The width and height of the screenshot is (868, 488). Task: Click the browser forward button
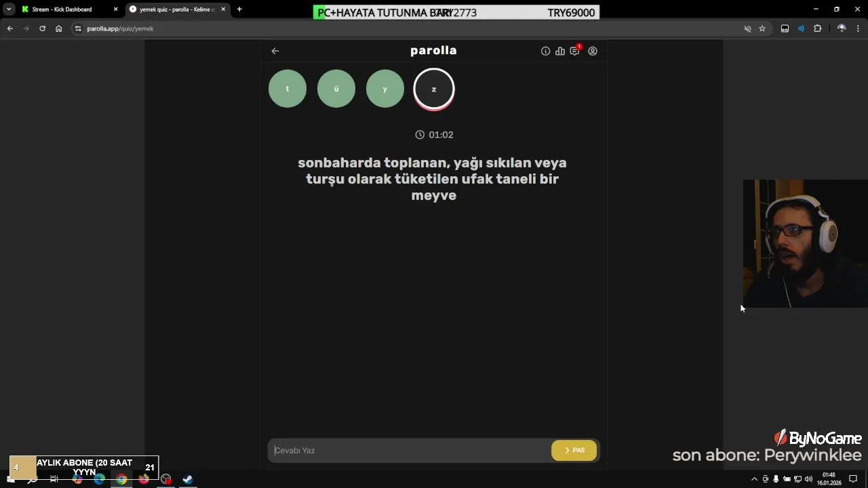[26, 28]
